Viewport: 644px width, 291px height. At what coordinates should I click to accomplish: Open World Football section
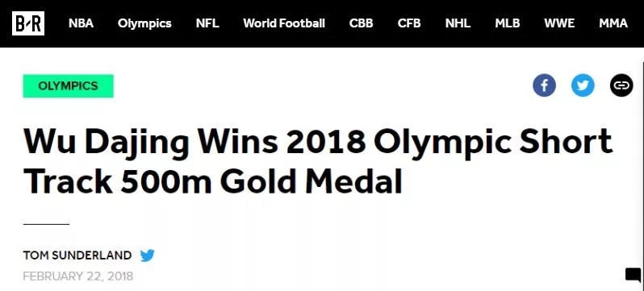coord(284,23)
